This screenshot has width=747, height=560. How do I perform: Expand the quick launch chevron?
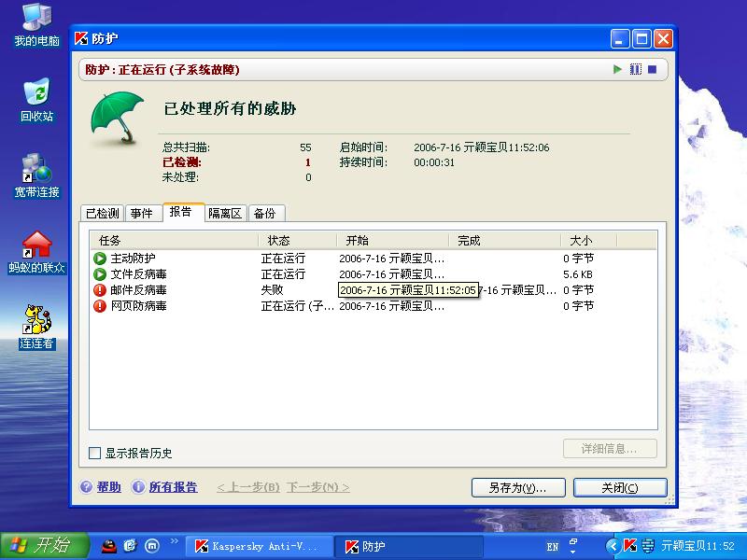coord(174,541)
